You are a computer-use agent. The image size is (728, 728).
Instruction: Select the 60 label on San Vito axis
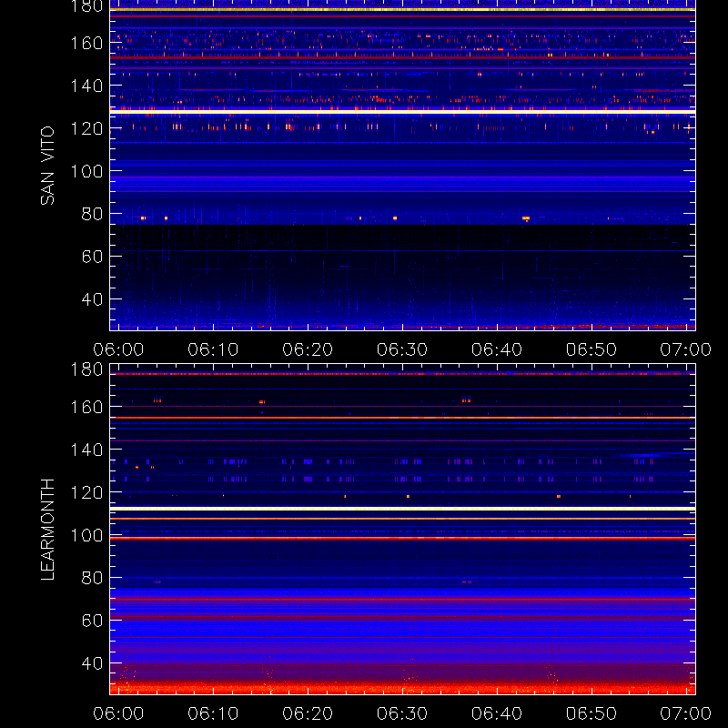tap(92, 257)
